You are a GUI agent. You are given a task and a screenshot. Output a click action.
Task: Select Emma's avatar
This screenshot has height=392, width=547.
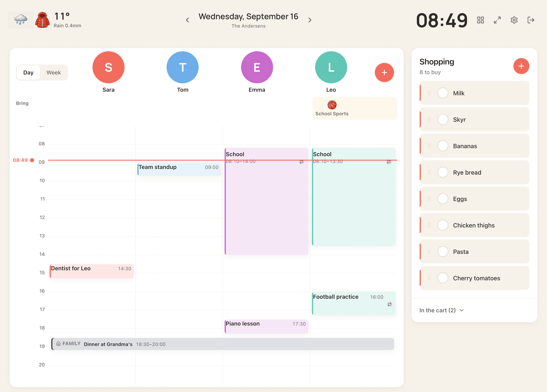point(257,67)
